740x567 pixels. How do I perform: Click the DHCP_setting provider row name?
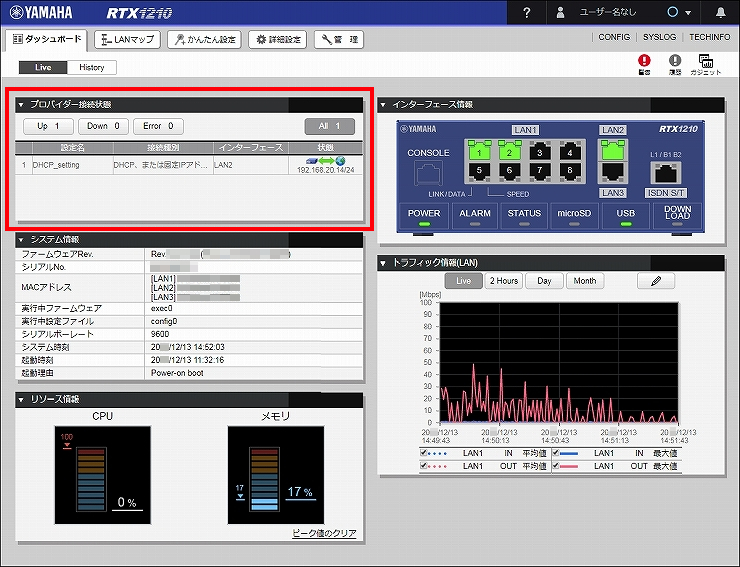[56, 165]
